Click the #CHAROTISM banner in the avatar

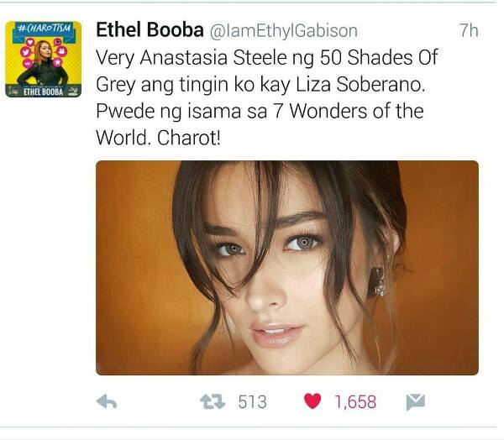pyautogui.click(x=44, y=29)
